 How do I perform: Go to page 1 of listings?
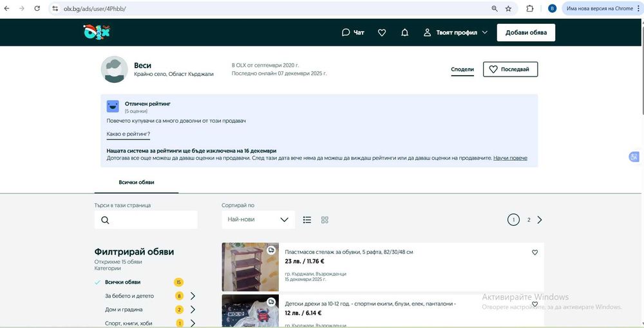point(513,220)
